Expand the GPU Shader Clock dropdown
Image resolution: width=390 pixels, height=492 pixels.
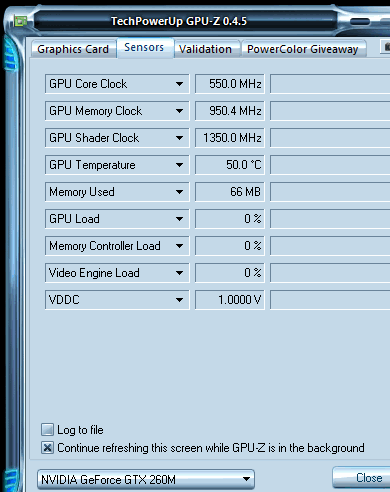117,138
